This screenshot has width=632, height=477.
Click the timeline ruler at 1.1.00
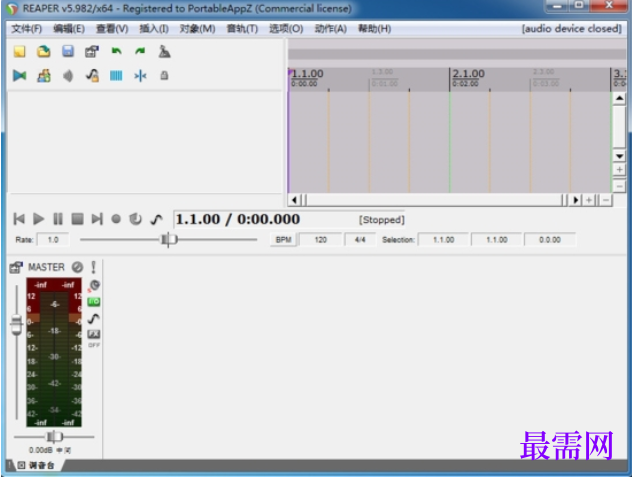307,74
